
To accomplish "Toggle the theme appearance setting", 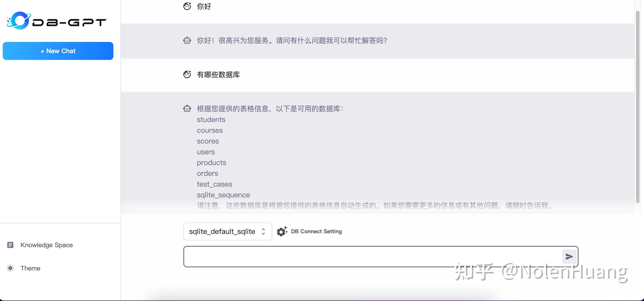I will [x=30, y=268].
